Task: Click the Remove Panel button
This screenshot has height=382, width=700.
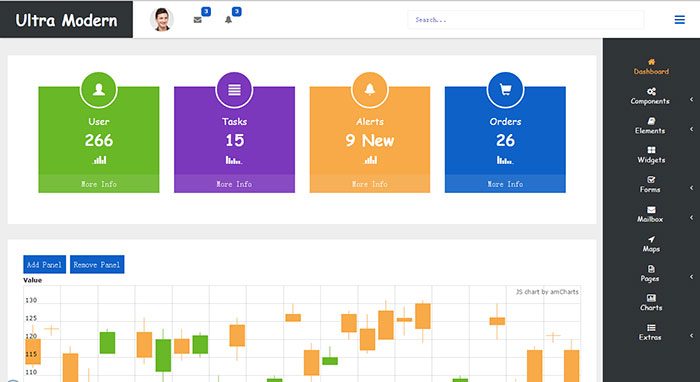Action: click(97, 265)
